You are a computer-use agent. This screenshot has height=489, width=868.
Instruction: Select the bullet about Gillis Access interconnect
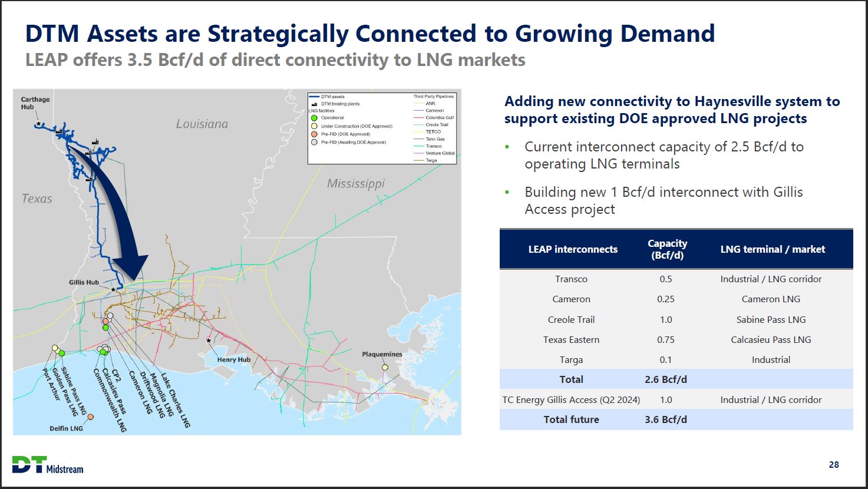[x=664, y=200]
